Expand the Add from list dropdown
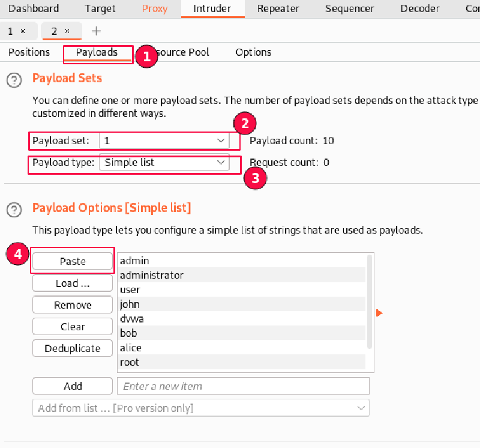This screenshot has width=480, height=448. (361, 408)
